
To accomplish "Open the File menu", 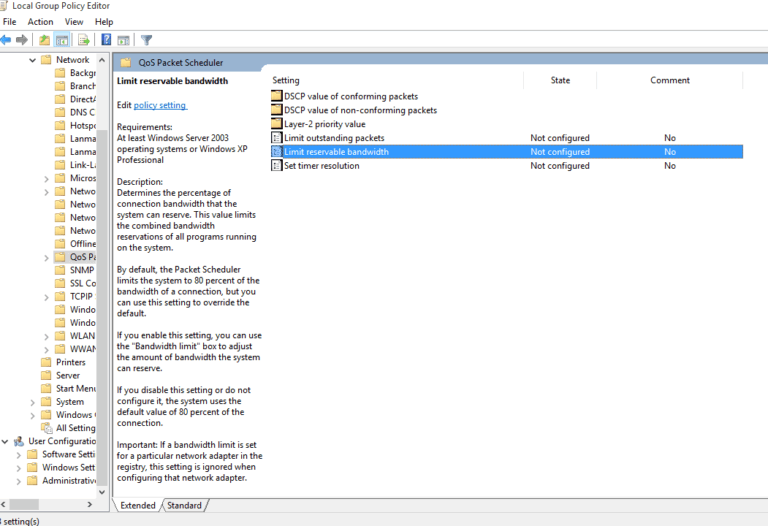I will point(9,22).
